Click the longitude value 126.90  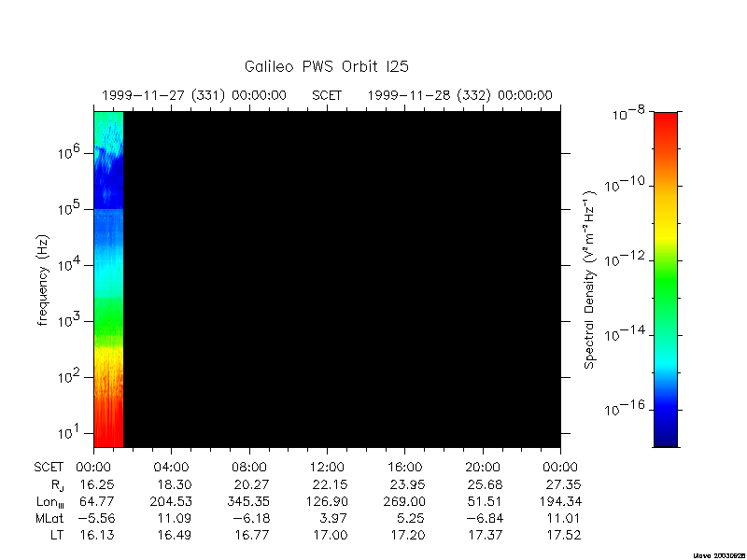coord(327,501)
